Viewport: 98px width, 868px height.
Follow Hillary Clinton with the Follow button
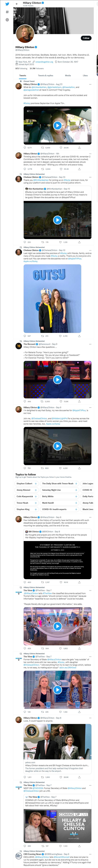pos(86,38)
